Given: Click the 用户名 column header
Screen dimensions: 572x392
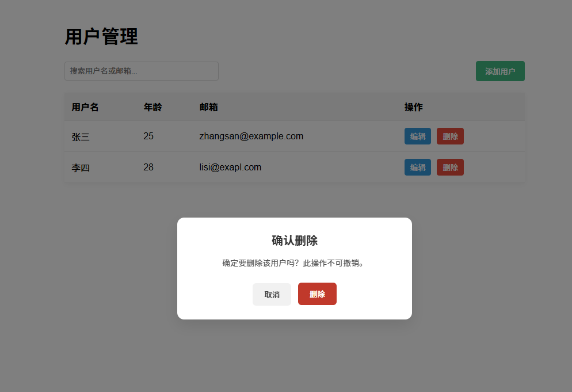Looking at the screenshot, I should [85, 107].
